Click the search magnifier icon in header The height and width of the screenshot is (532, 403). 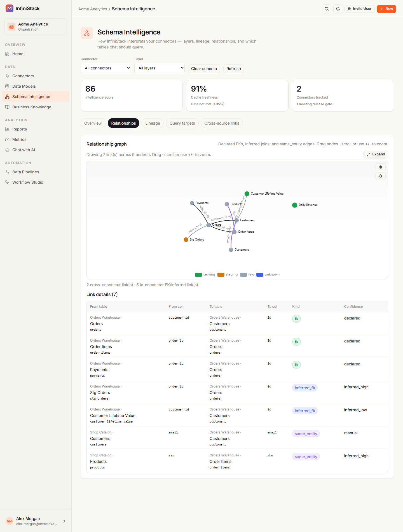pyautogui.click(x=327, y=9)
